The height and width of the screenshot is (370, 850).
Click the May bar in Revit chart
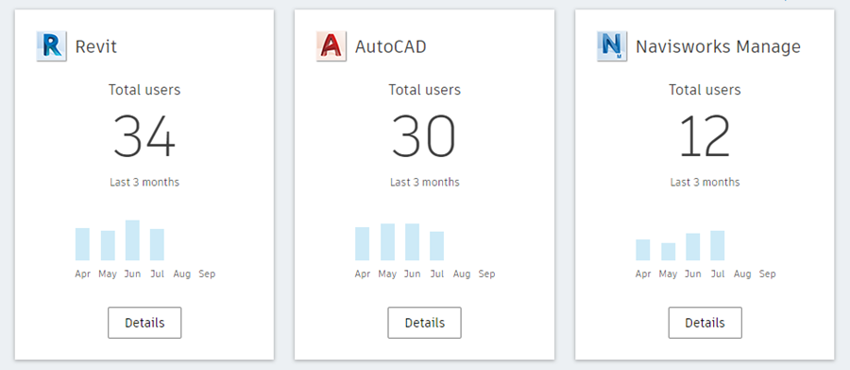coord(108,245)
